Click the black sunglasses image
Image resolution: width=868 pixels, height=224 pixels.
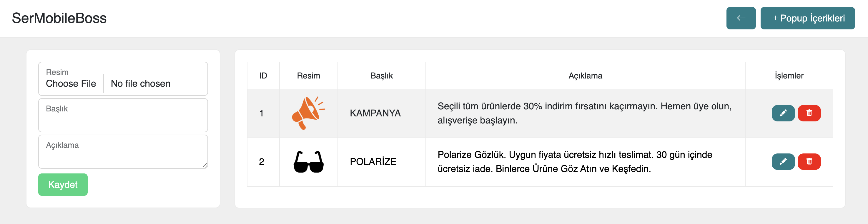point(308,162)
